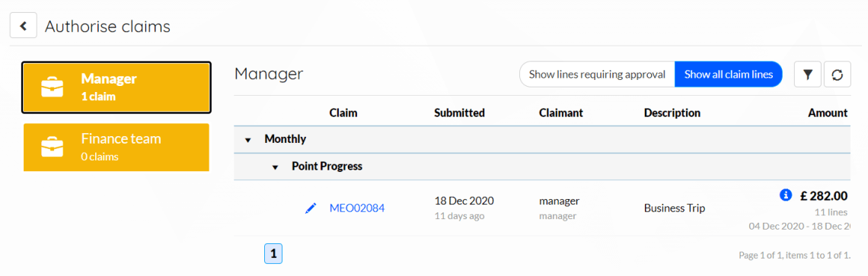Viewport: 868px width, 276px height.
Task: Open the filter funnel icon
Action: pos(808,75)
